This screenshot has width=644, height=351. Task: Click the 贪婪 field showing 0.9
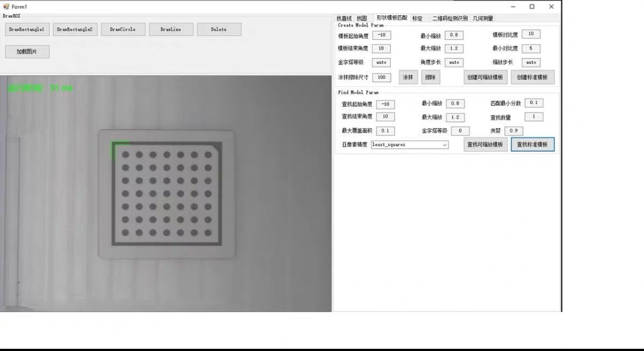pyautogui.click(x=514, y=131)
